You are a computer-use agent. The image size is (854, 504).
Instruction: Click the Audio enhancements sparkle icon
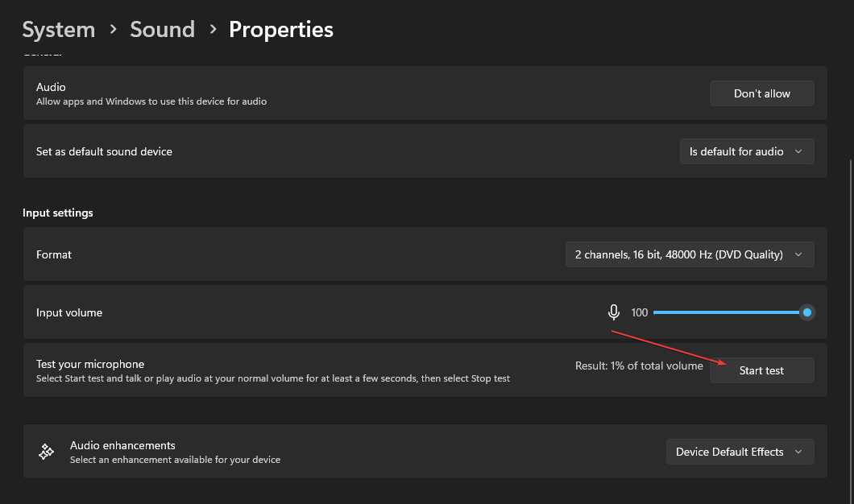point(47,452)
